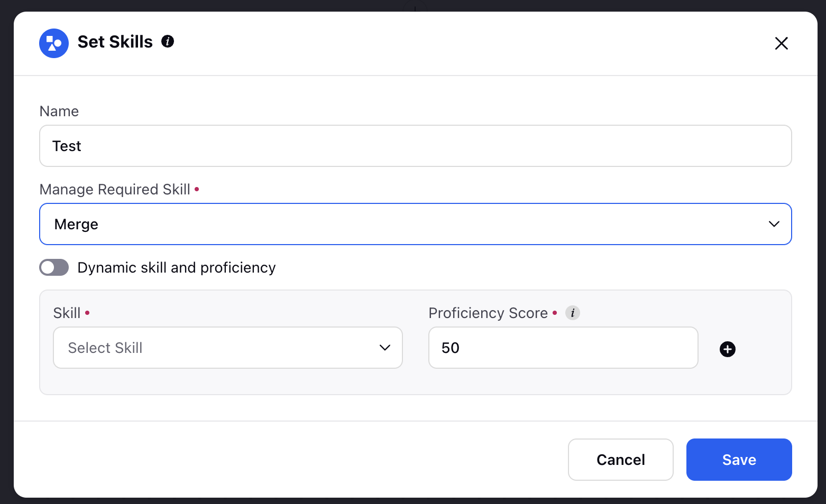Screen dimensions: 826x504
Task: Click the Name field containing Test
Action: click(416, 146)
